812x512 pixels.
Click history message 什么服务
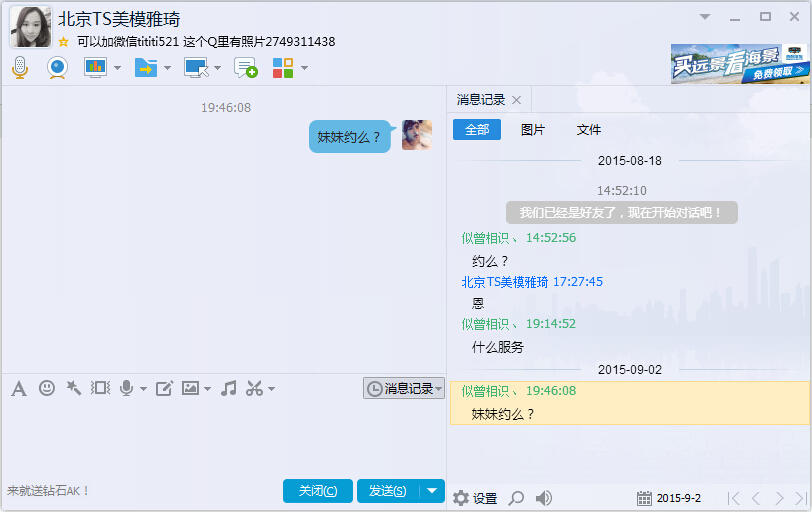498,347
